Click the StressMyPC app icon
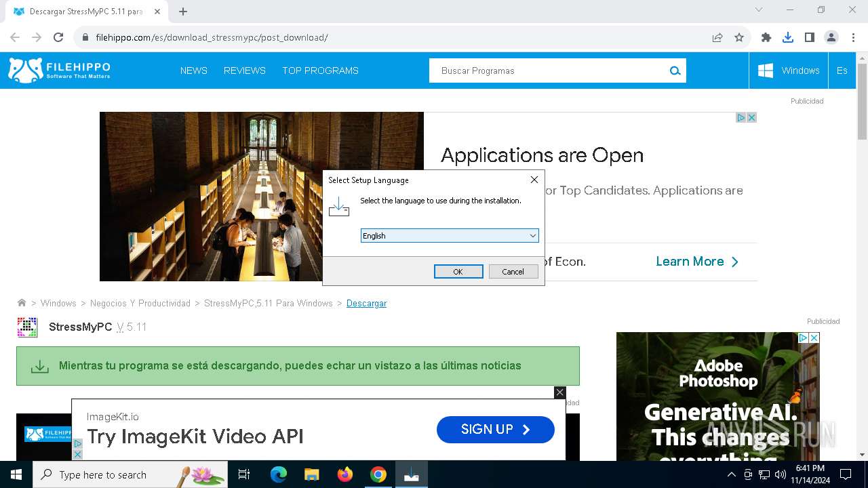 [28, 327]
